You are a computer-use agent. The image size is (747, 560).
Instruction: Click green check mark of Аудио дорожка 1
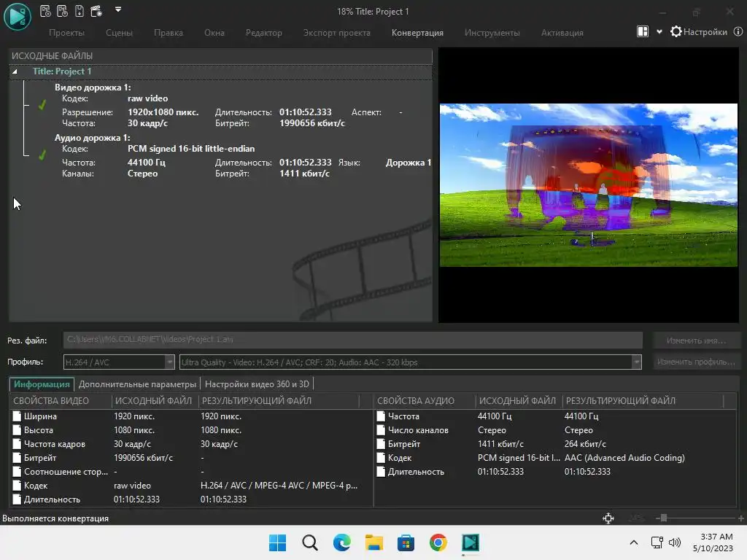click(x=42, y=155)
